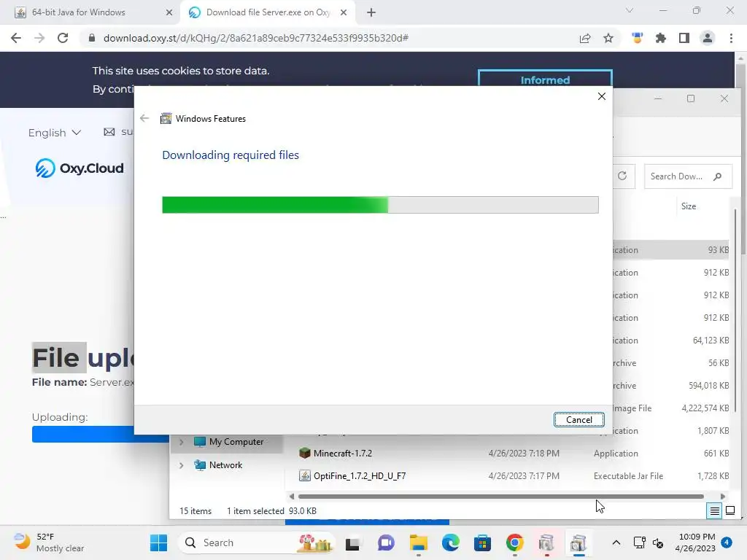
Task: Open Chrome extensions puzzle icon
Action: pos(661,38)
